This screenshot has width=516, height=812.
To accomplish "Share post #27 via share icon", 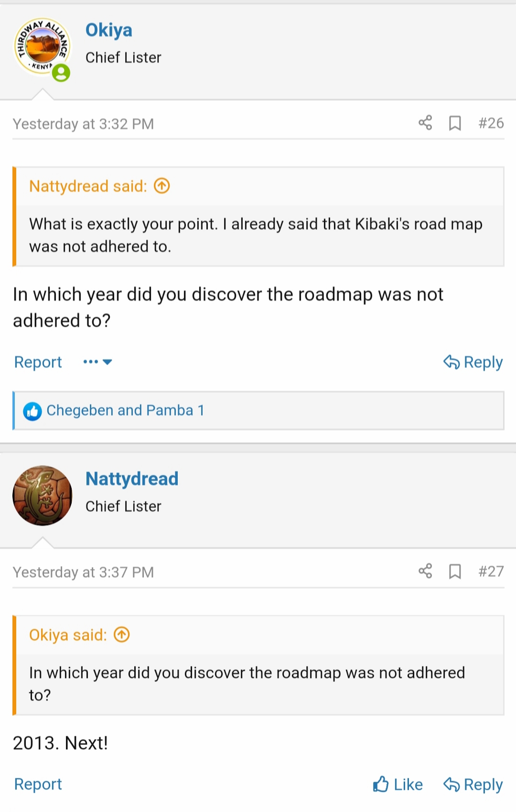I will 425,571.
